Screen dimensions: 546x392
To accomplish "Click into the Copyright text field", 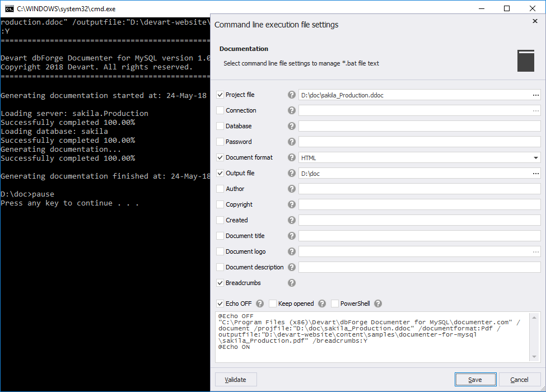I will [x=419, y=205].
